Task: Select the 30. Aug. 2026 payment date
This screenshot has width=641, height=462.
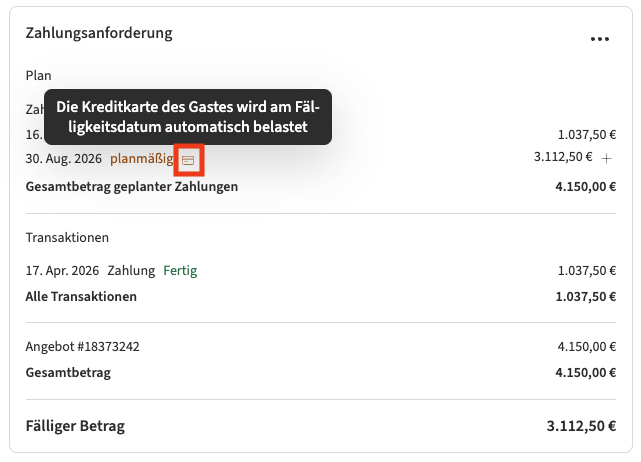Action: pos(64,158)
